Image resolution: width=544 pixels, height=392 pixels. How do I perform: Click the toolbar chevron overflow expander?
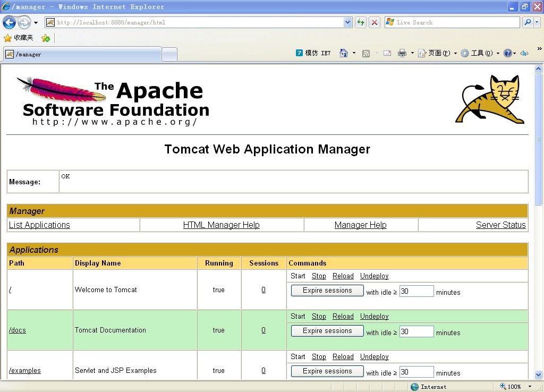(540, 48)
